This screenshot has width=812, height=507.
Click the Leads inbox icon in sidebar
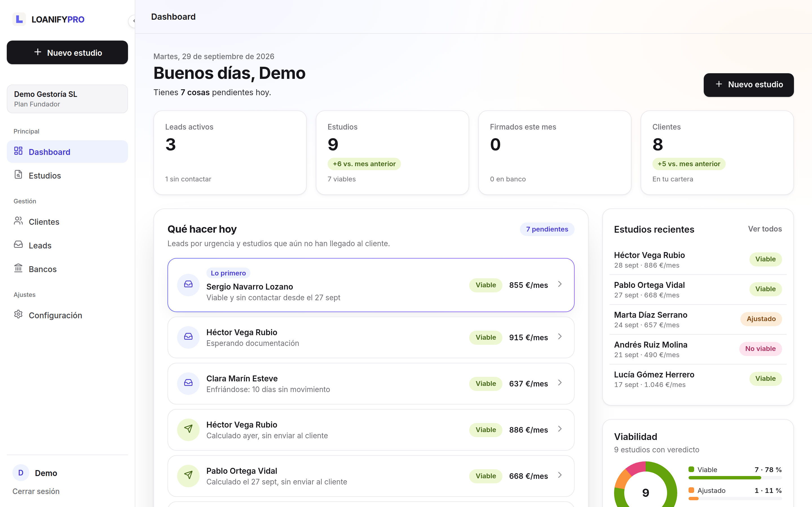point(18,245)
